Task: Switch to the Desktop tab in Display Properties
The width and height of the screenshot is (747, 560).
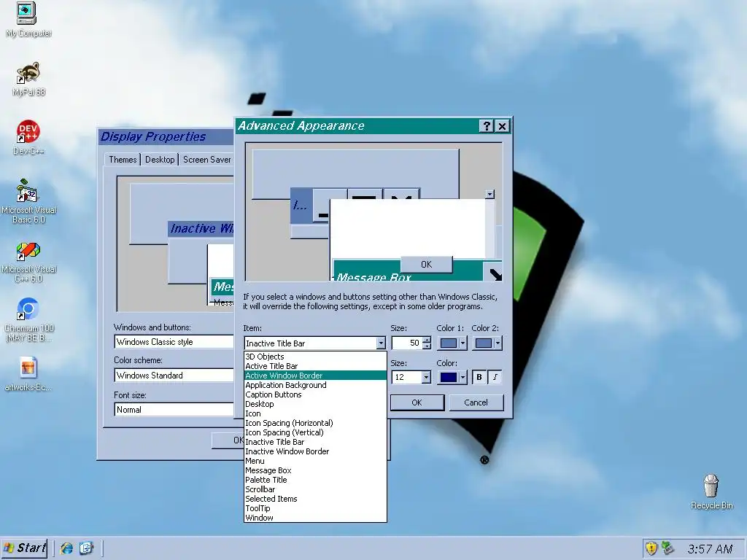Action: 160,160
